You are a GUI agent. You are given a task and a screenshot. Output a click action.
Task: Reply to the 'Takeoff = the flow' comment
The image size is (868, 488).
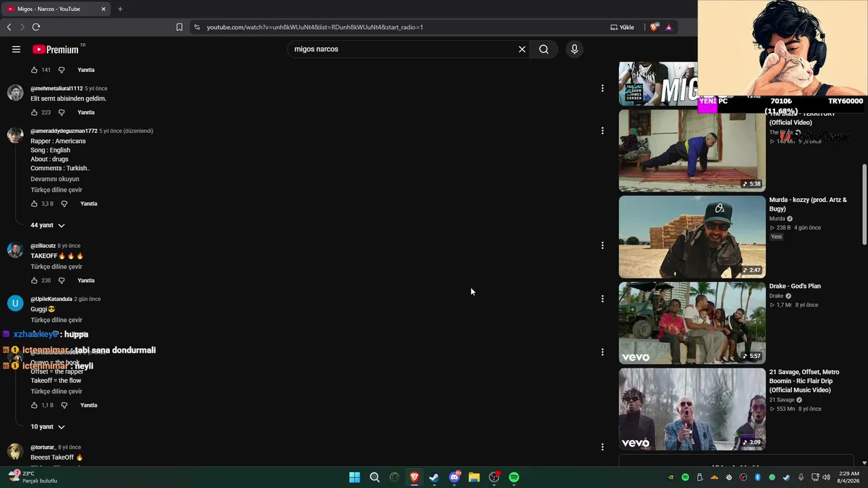(89, 405)
